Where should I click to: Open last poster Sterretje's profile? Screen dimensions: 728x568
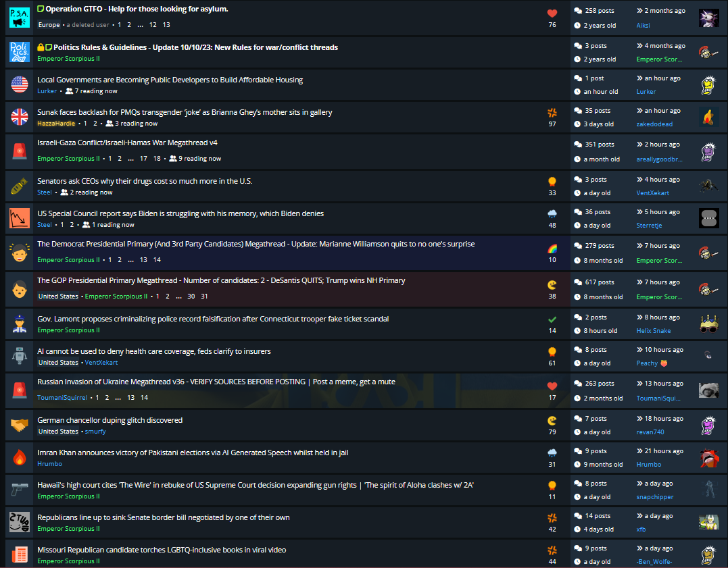click(649, 226)
